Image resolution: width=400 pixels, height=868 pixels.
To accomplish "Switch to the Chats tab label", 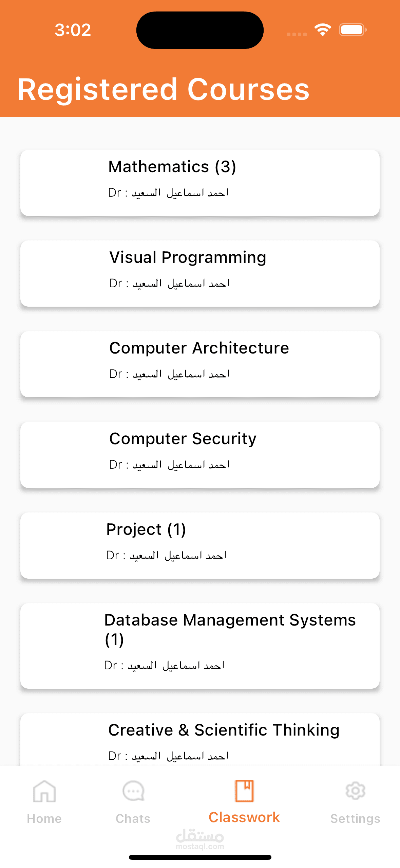I will [133, 819].
